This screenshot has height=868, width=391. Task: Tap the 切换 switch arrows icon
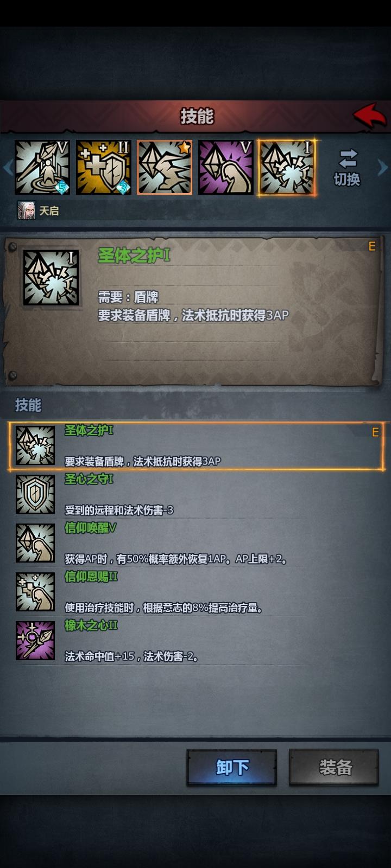tap(348, 159)
